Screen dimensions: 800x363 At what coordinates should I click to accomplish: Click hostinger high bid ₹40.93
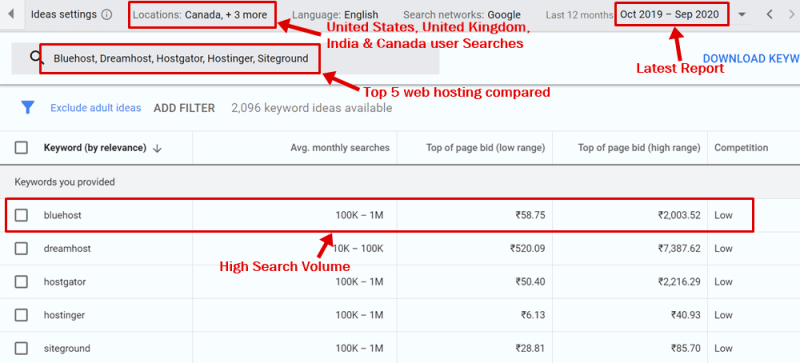(685, 315)
